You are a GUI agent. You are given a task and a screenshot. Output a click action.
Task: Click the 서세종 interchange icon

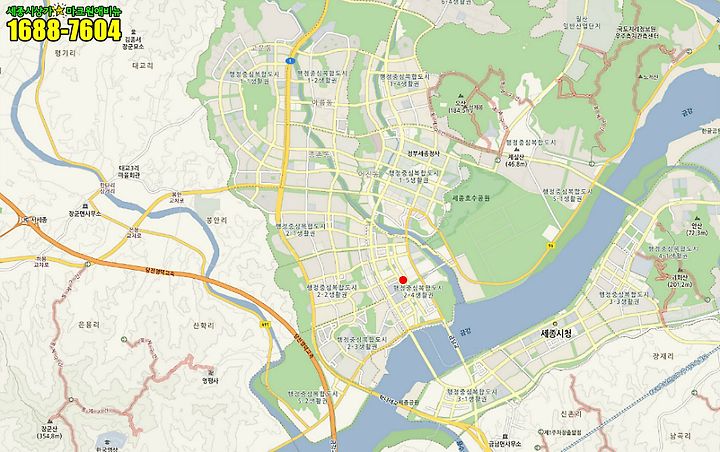24,219
